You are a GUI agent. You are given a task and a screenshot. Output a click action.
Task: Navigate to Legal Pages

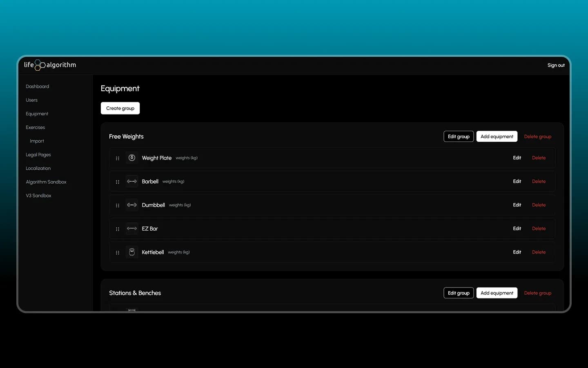click(38, 155)
